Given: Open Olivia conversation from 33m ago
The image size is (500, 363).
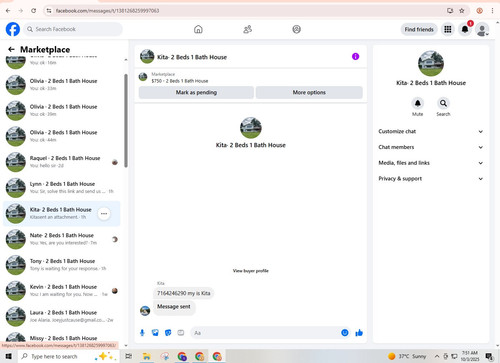Looking at the screenshot, I should [62, 85].
